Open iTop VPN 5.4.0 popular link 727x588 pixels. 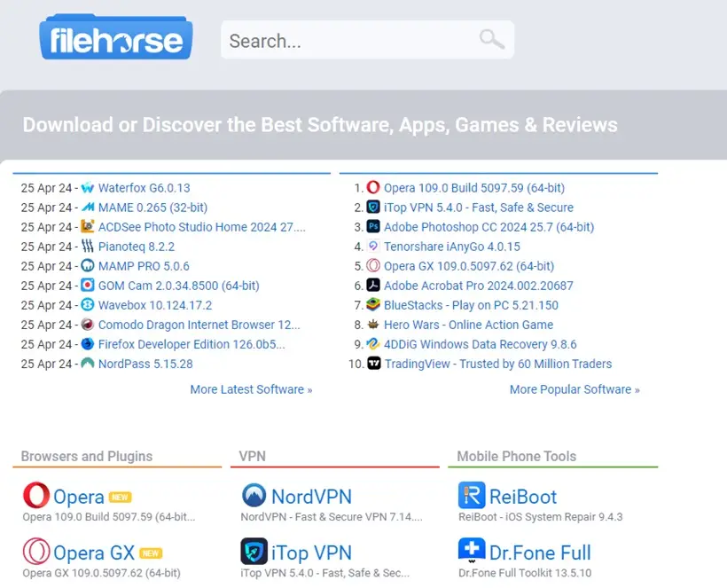(479, 208)
